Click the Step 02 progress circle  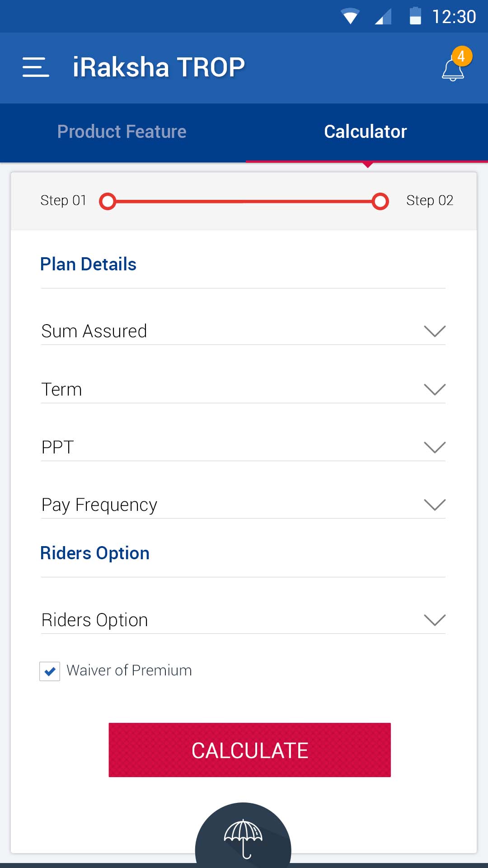[x=380, y=202]
